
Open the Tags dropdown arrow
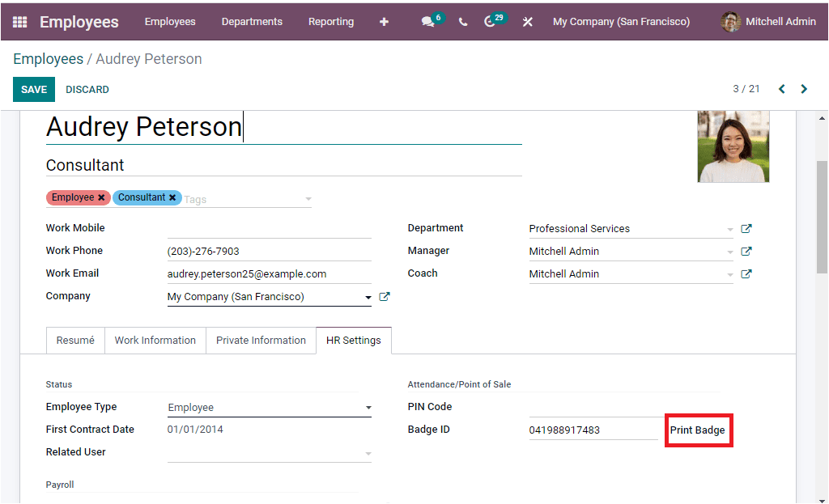[308, 197]
